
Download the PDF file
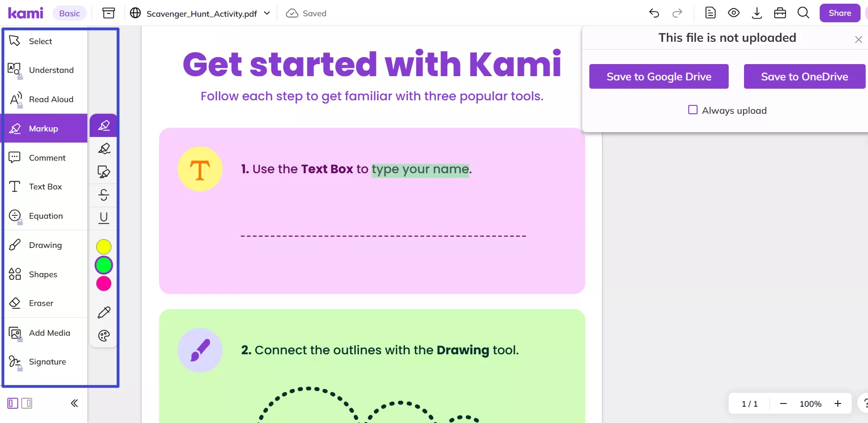coord(757,13)
